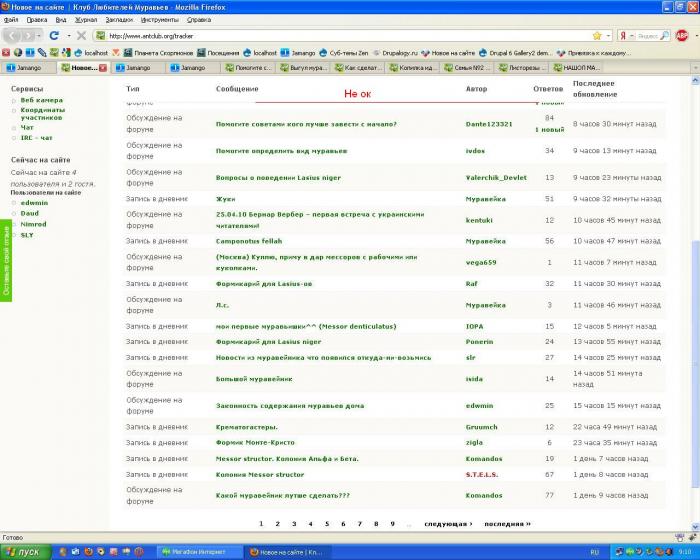The width and height of the screenshot is (700, 560).
Task: Go to page 5 in pagination
Action: (326, 523)
